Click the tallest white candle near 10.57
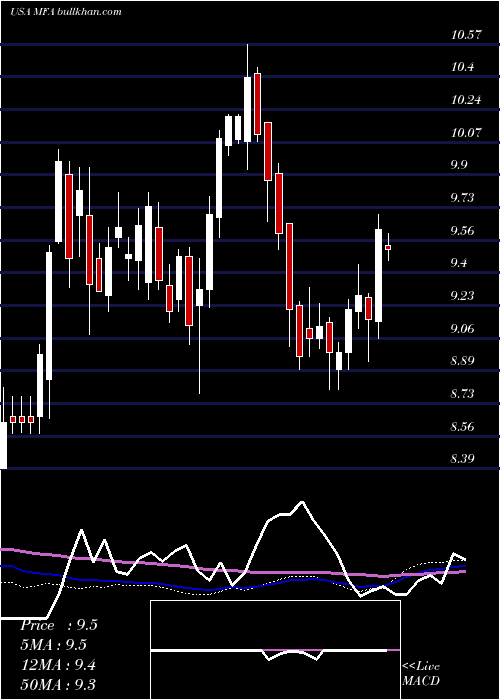500x700 pixels. tap(247, 109)
